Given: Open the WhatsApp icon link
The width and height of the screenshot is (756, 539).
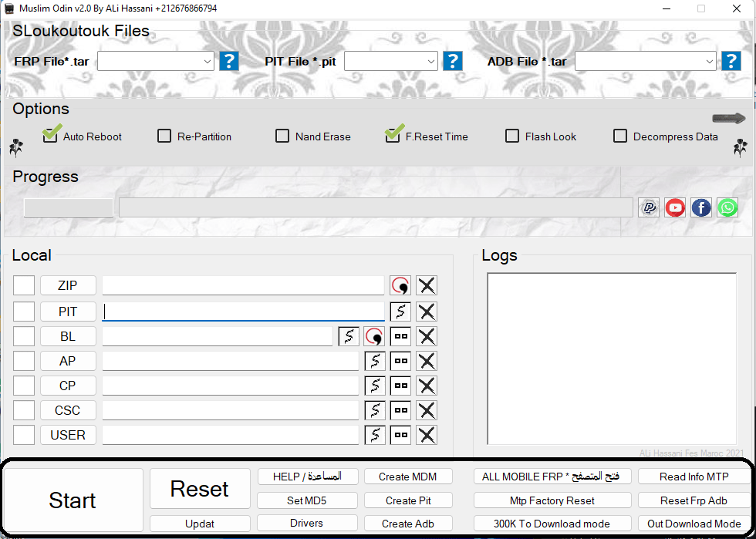Looking at the screenshot, I should tap(727, 207).
